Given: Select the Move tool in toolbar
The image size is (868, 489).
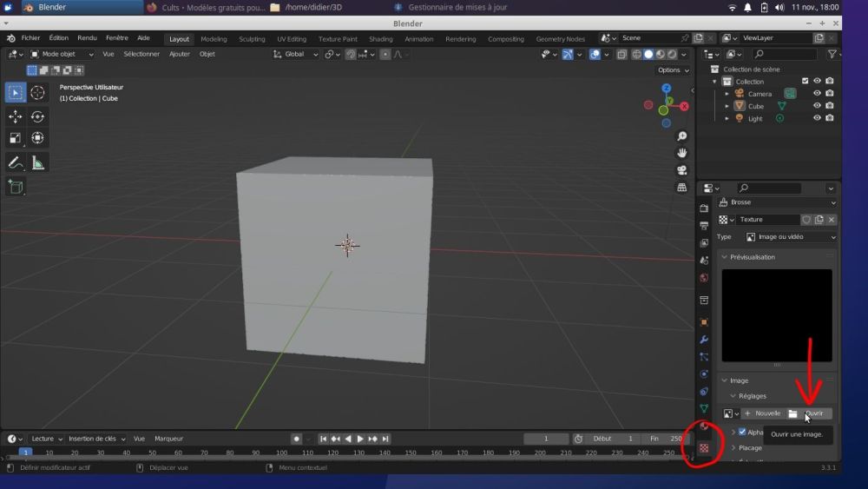Looking at the screenshot, I should (x=16, y=116).
